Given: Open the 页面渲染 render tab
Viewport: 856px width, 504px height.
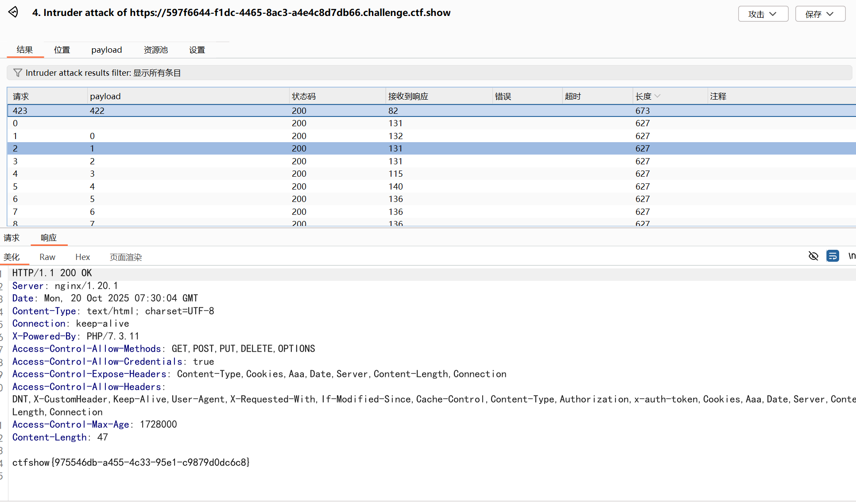Looking at the screenshot, I should [125, 257].
